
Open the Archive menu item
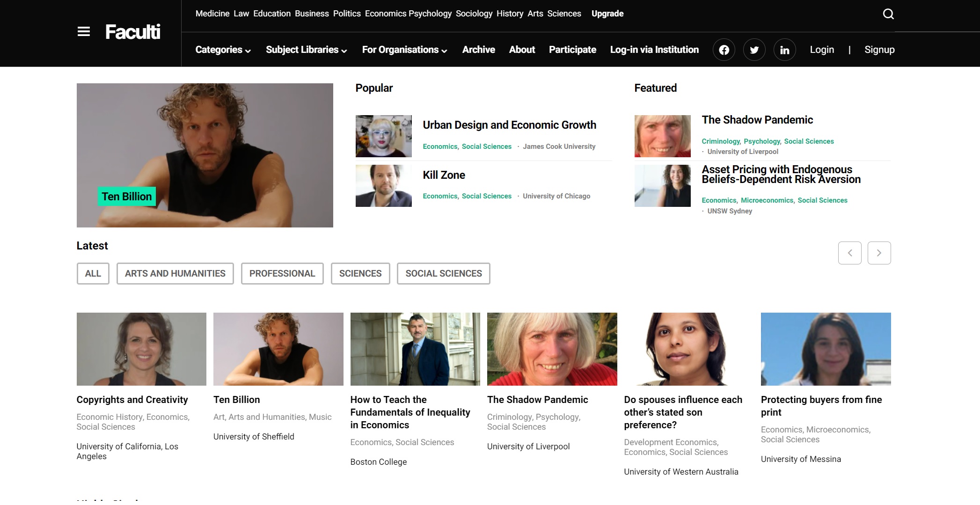pos(478,50)
